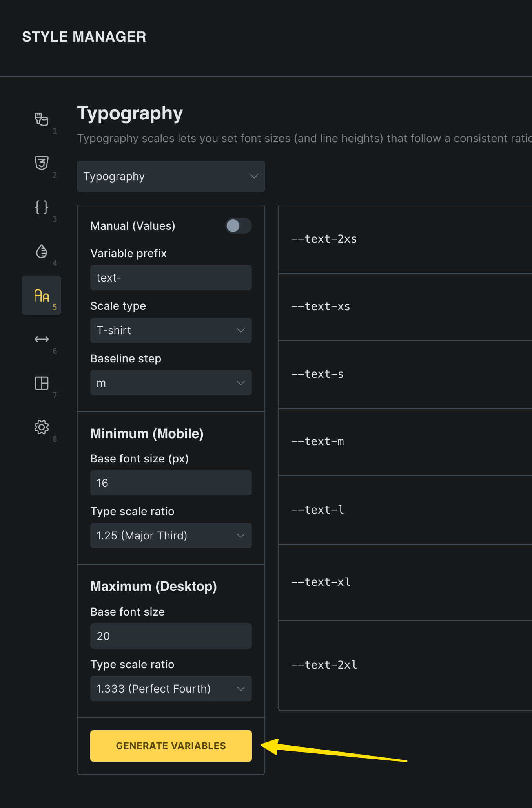Select the --text-2xs variable row
The width and height of the screenshot is (532, 808).
(404, 239)
